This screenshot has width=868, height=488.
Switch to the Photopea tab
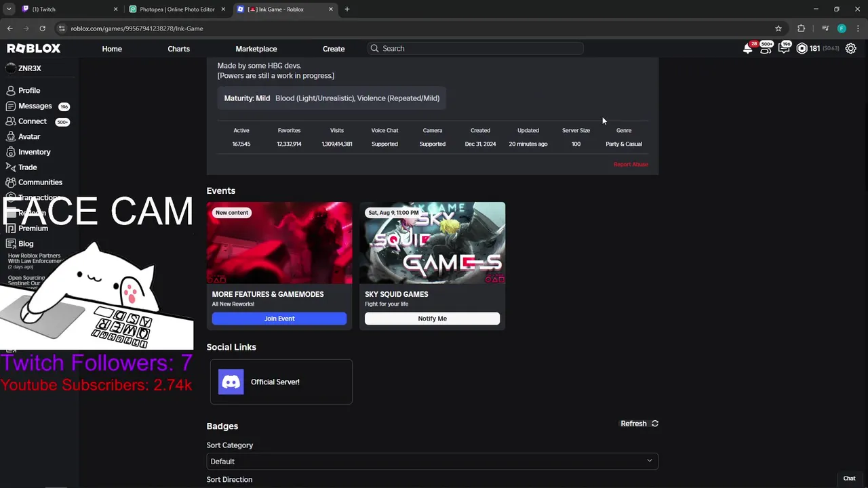coord(176,9)
